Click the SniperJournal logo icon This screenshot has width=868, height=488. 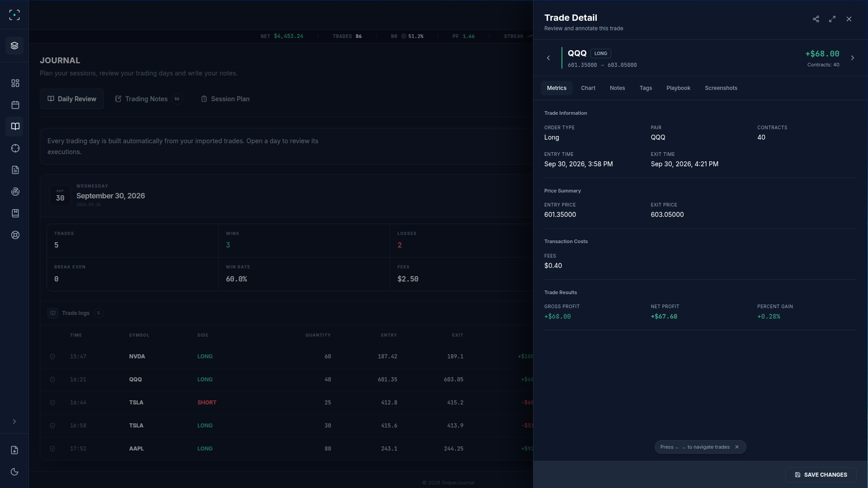(14, 15)
